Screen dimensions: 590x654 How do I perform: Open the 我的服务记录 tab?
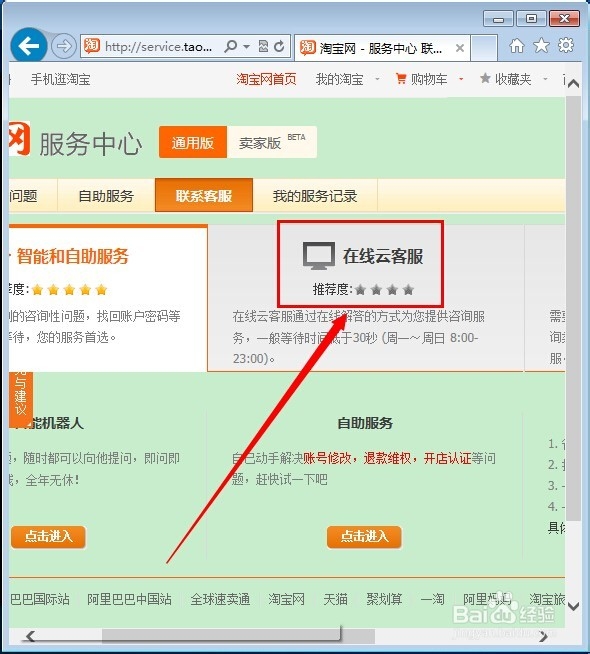tap(315, 196)
